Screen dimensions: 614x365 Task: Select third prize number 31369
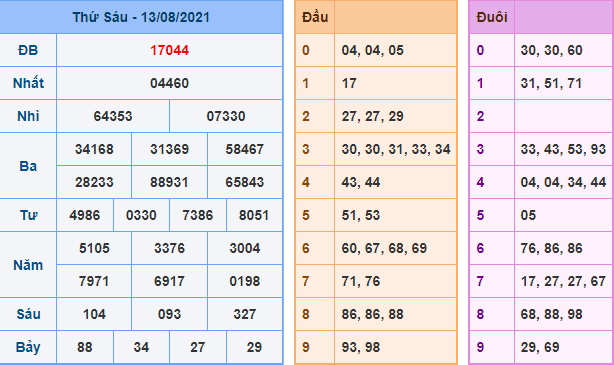tap(170, 149)
